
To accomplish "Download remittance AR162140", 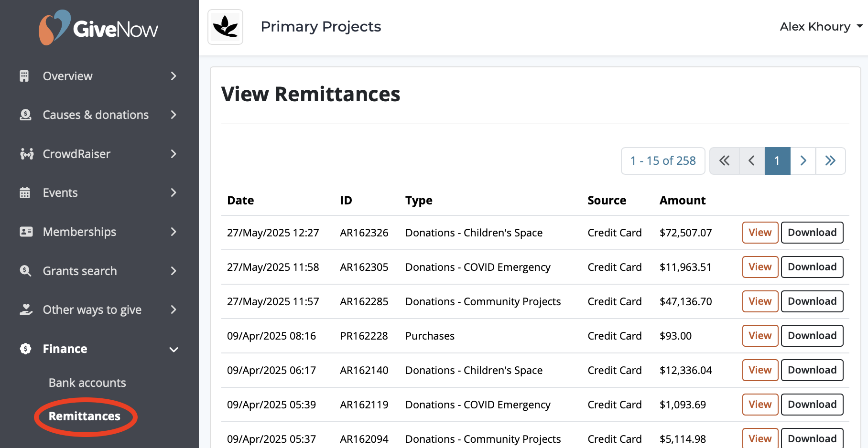I will pyautogui.click(x=812, y=370).
